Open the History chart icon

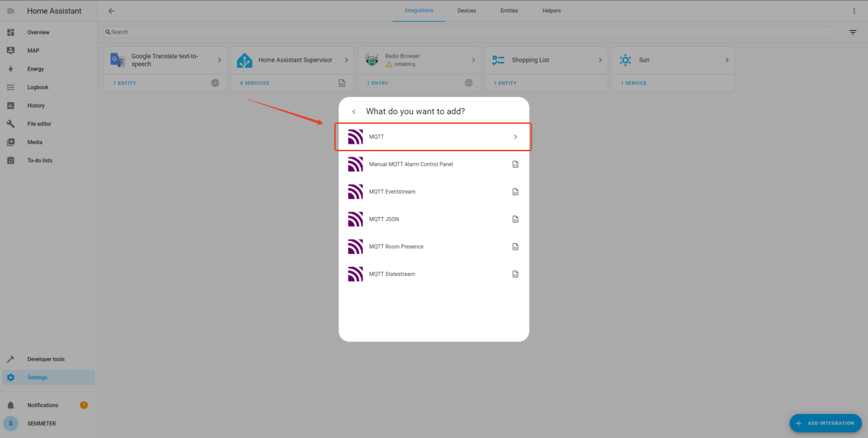pyautogui.click(x=10, y=105)
